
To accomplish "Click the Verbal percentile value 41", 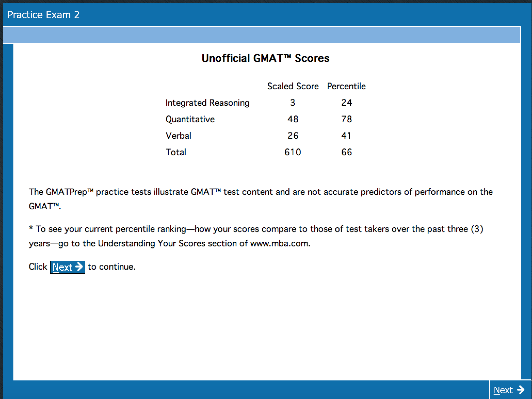I will click(346, 136).
